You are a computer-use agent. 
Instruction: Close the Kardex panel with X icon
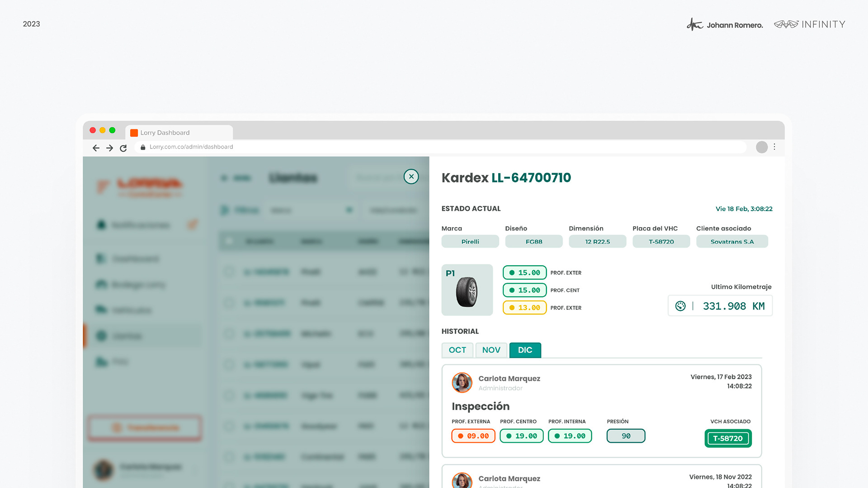click(411, 177)
